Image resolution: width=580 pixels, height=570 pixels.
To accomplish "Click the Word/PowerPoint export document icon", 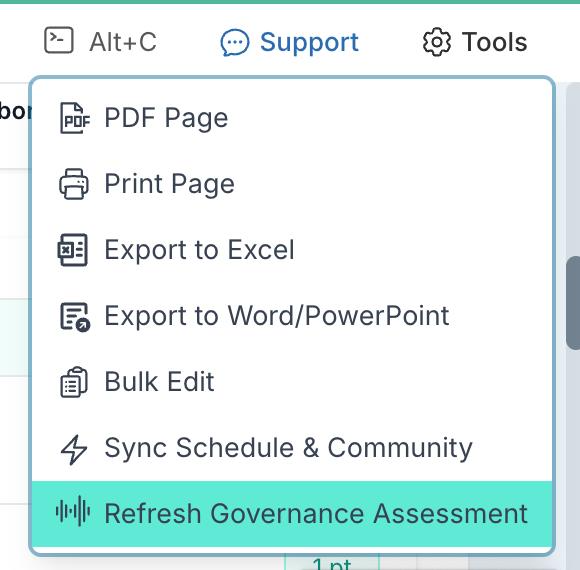I will [75, 317].
